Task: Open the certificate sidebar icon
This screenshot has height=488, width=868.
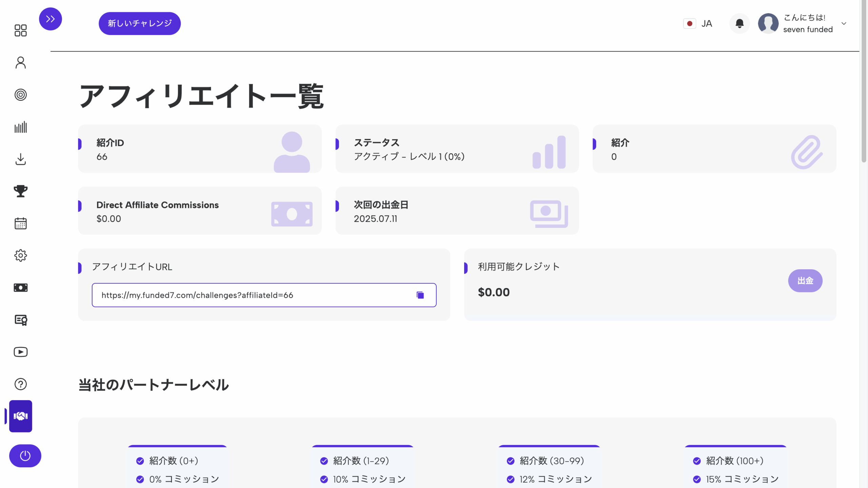Action: coord(21,320)
